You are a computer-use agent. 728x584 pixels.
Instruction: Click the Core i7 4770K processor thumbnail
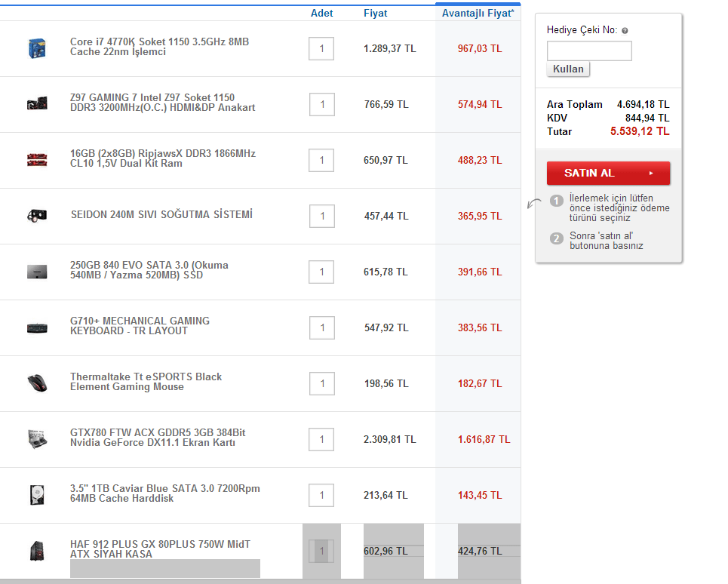[x=37, y=48]
